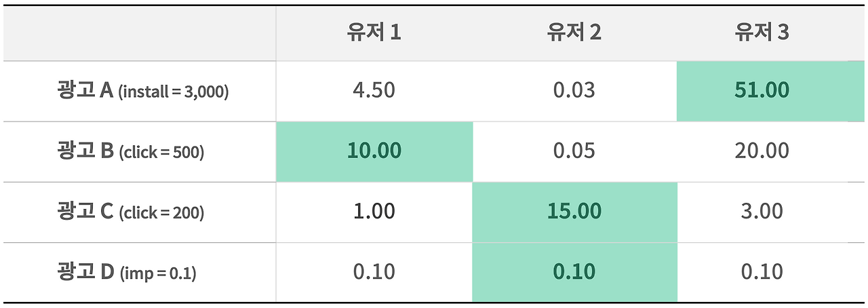The image size is (868, 308).
Task: Click the 0.10 cell under 유저 1
Action: (374, 272)
